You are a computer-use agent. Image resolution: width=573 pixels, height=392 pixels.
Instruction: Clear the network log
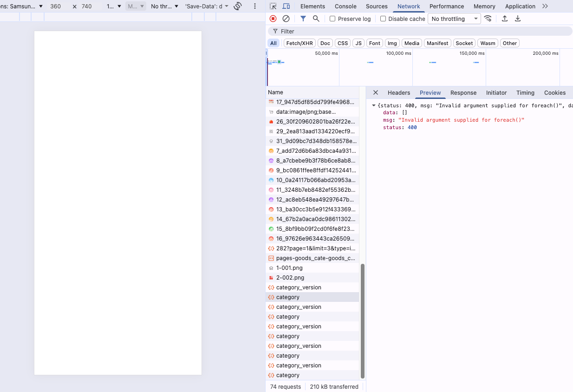pos(286,19)
